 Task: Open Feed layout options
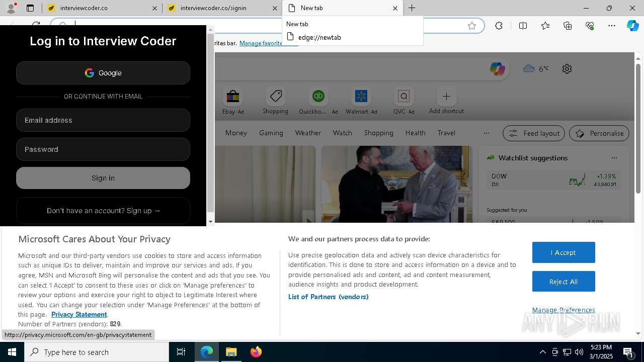click(534, 133)
